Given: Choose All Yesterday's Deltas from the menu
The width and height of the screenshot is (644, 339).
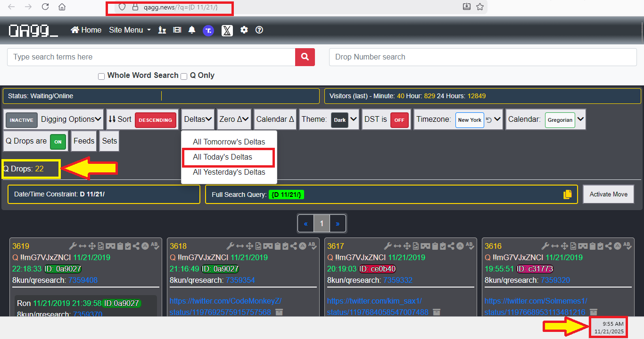Looking at the screenshot, I should pyautogui.click(x=229, y=172).
